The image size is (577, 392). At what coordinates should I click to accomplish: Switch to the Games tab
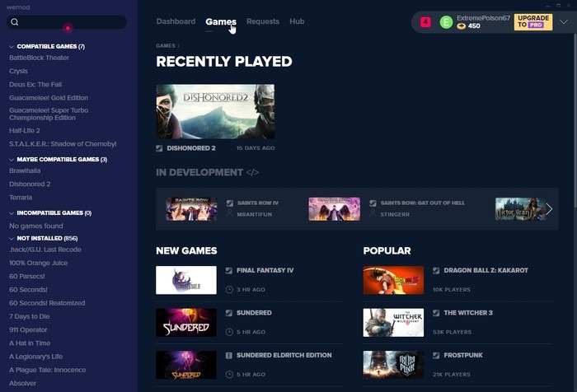221,21
